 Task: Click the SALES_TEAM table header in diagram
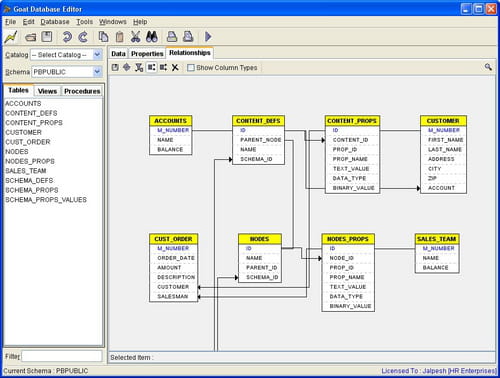437,239
